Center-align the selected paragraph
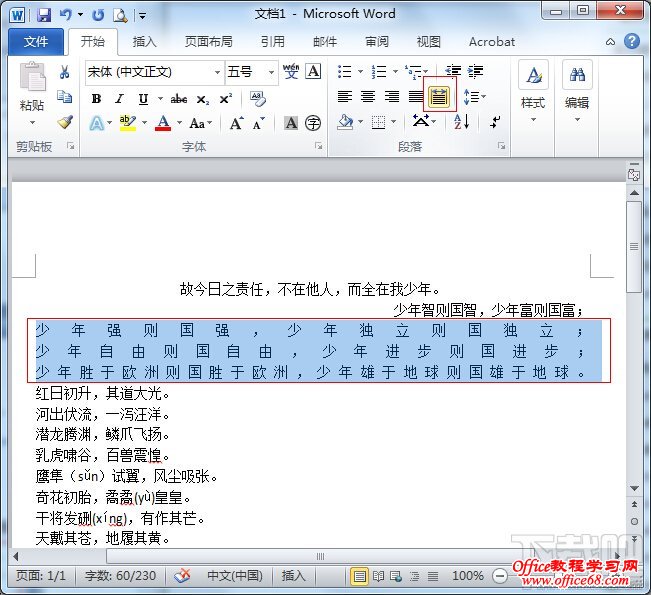 click(367, 97)
